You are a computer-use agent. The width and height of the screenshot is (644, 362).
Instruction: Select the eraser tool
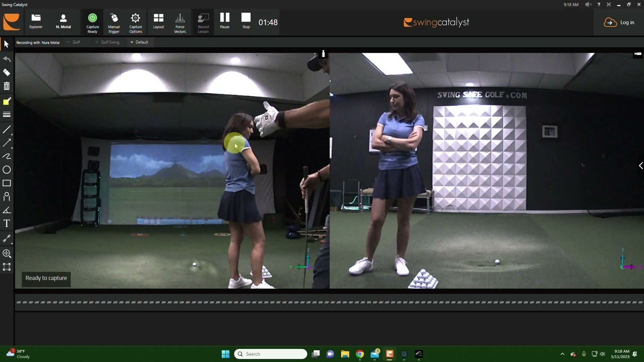pyautogui.click(x=7, y=72)
